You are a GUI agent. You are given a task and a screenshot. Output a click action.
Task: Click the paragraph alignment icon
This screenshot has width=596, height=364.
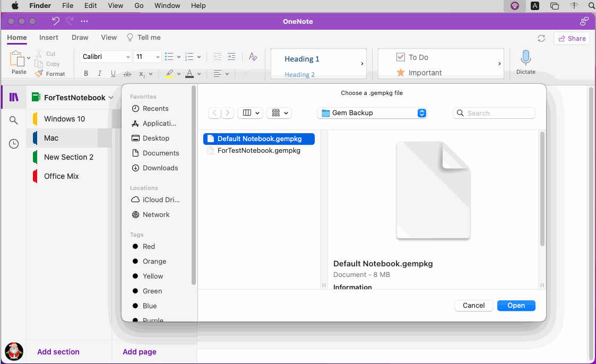[218, 74]
